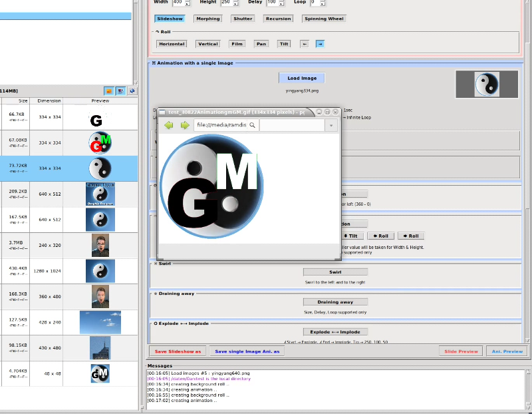Click the down-arrow Tilt button
The image size is (532, 414).
(x=351, y=236)
